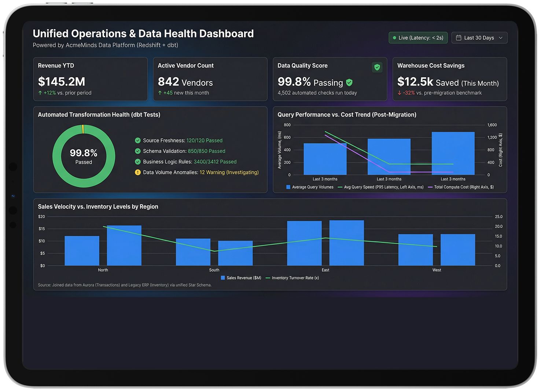Toggle Sales Revenue ($M) legend series
541x392 pixels.
pyautogui.click(x=241, y=278)
